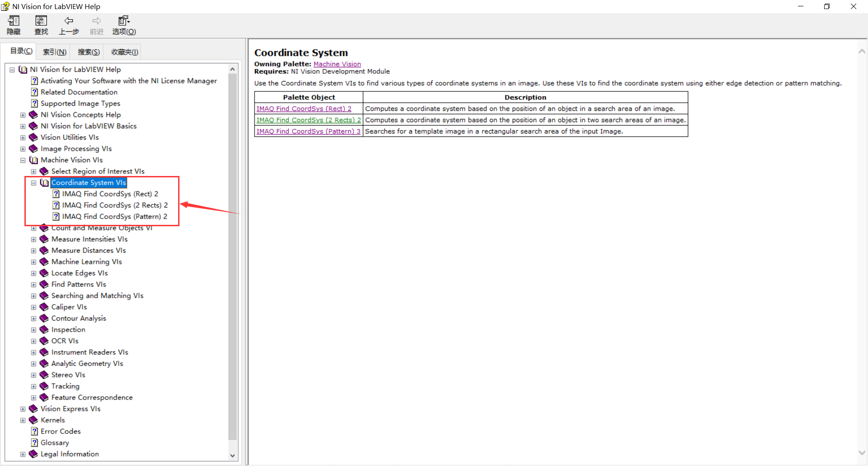Screen dimensions: 868x466
Task: Select the Searching and Matching VIs entry
Action: [x=97, y=296]
